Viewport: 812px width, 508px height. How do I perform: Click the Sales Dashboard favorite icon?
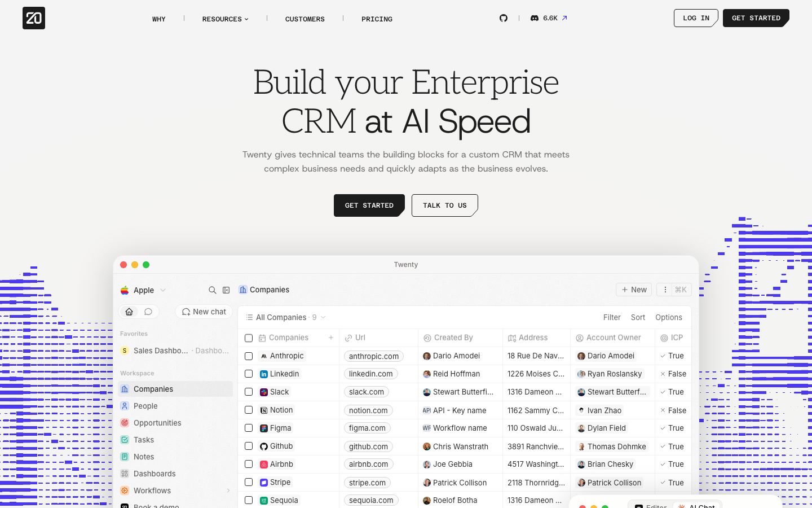pos(125,351)
